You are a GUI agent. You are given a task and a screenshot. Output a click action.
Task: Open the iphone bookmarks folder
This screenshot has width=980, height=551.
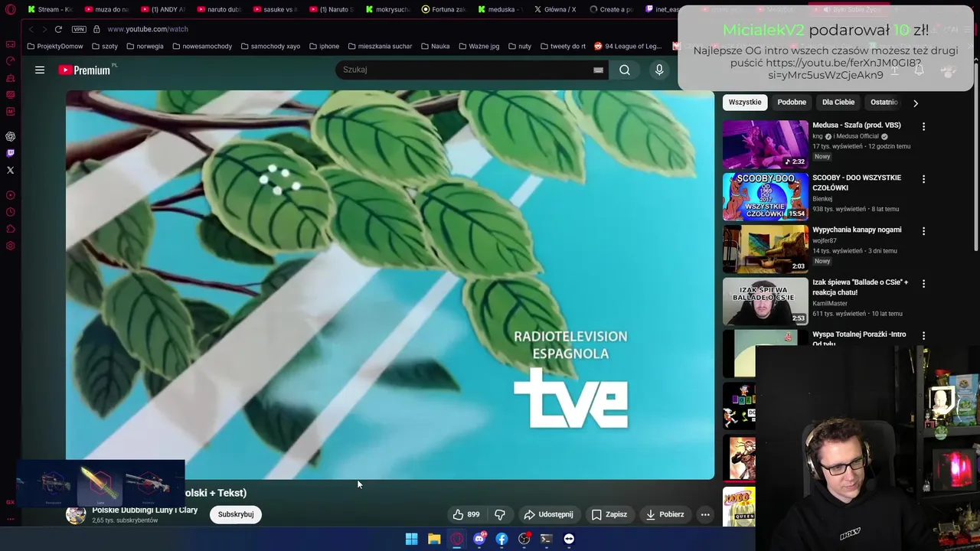click(x=325, y=46)
